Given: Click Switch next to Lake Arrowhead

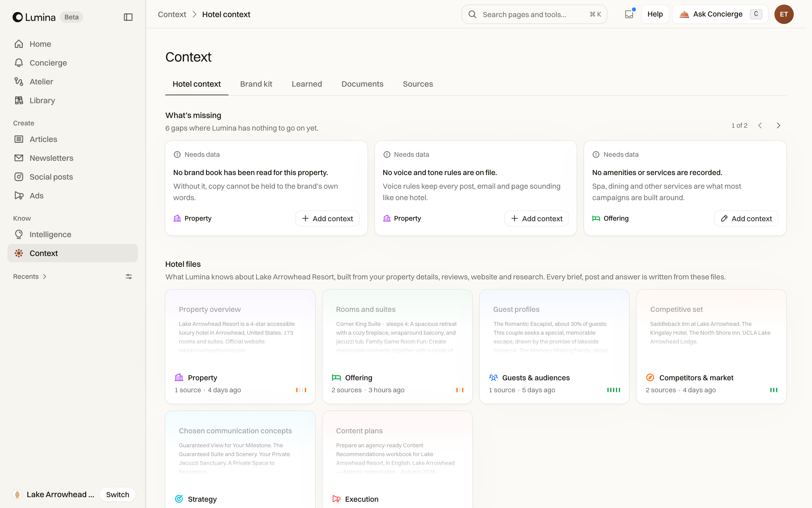Looking at the screenshot, I should 118,495.
